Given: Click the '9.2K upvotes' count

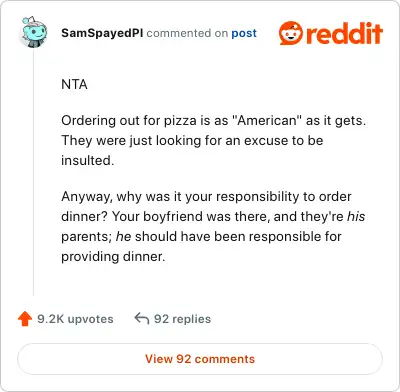Looking at the screenshot, I should [75, 319].
